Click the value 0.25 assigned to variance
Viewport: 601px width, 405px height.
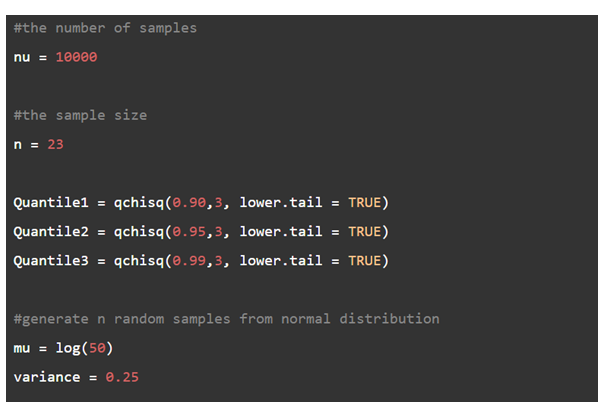[122, 377]
